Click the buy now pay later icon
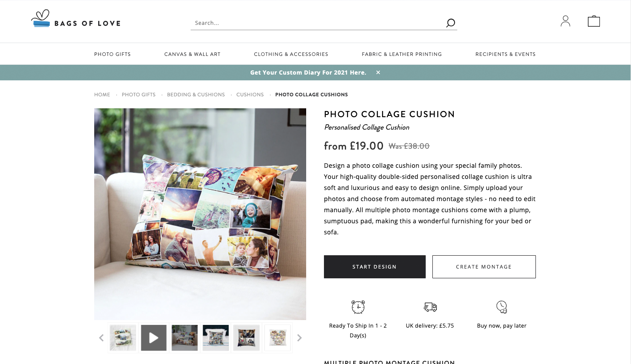This screenshot has width=631, height=364. point(502,307)
